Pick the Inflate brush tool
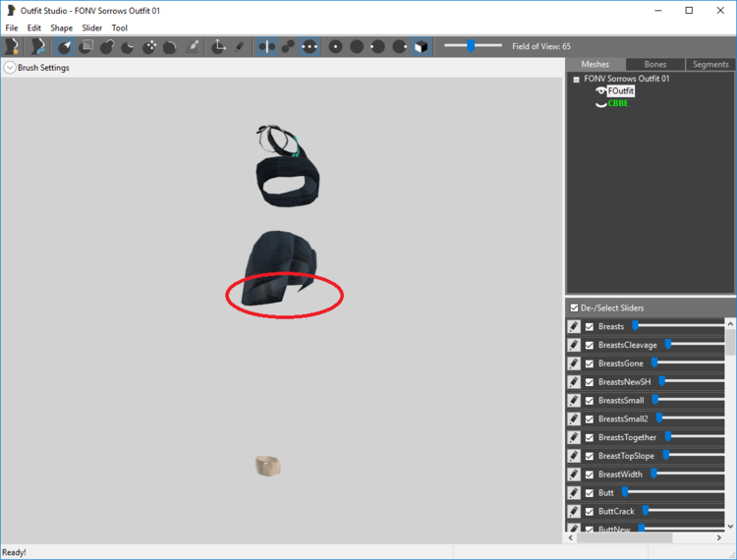The height and width of the screenshot is (560, 737). coord(107,46)
